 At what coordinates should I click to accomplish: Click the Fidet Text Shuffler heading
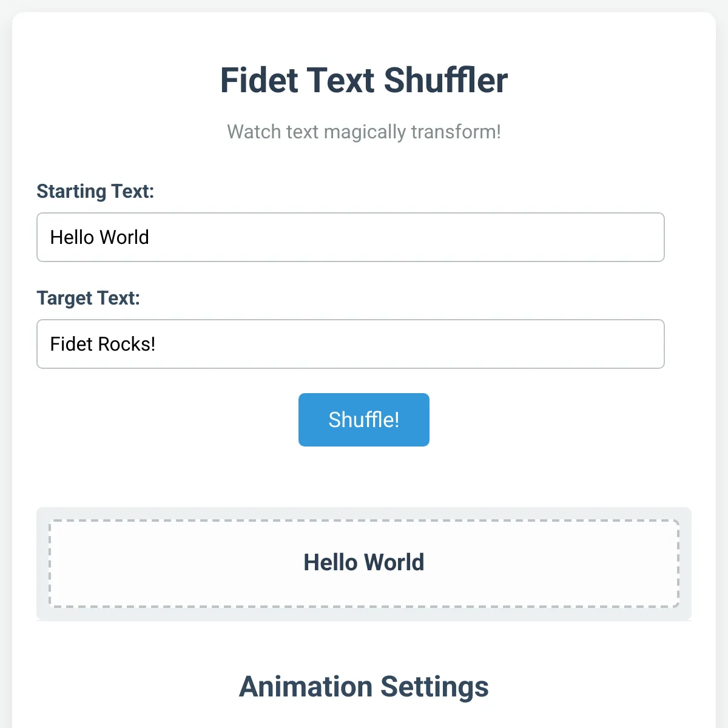[x=364, y=80]
